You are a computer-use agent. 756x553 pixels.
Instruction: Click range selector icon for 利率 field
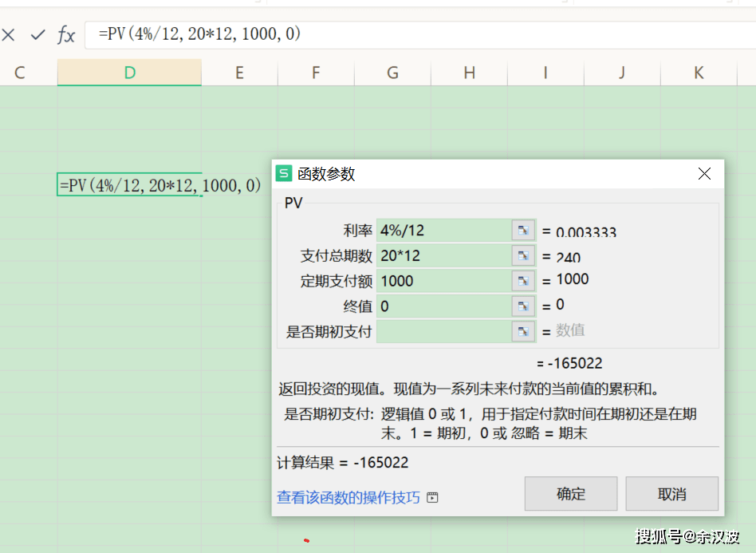523,231
